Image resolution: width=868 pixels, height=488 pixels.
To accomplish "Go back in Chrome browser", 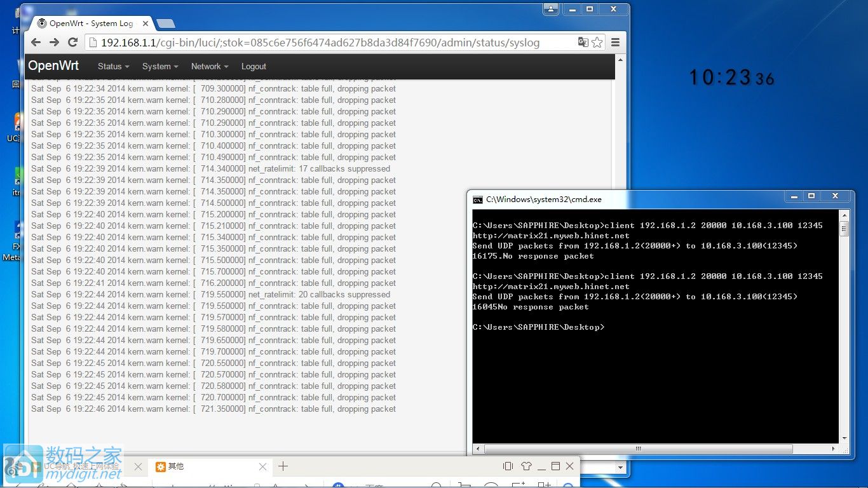I will click(36, 43).
